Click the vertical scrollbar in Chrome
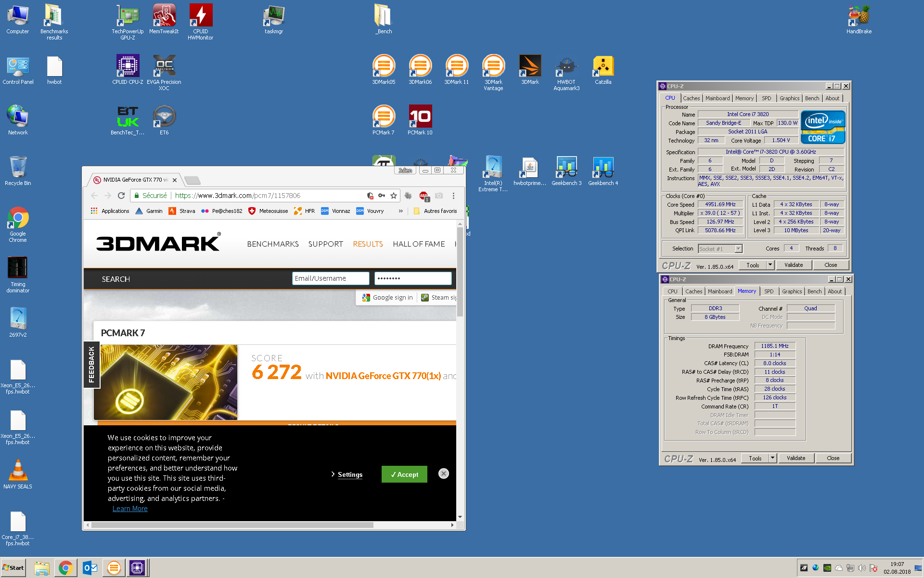This screenshot has width=924, height=578. pos(460,272)
